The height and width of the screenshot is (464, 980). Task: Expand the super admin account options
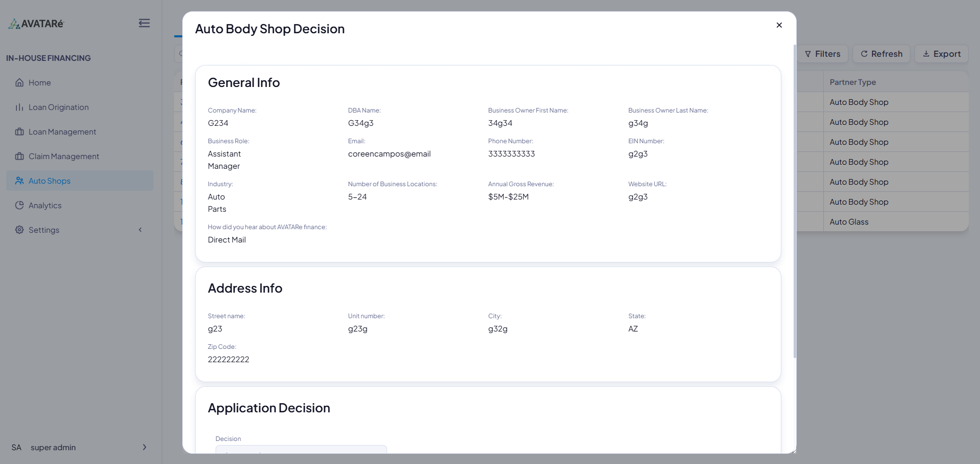tap(144, 447)
